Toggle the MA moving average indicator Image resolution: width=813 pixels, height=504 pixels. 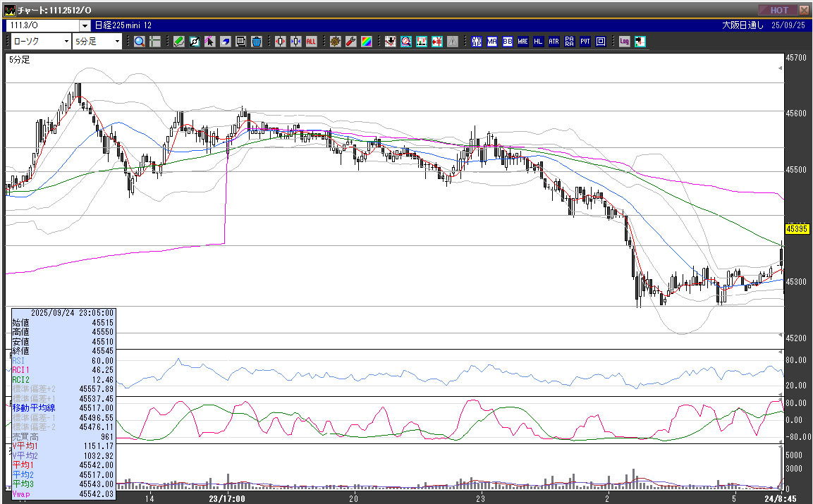pyautogui.click(x=491, y=42)
